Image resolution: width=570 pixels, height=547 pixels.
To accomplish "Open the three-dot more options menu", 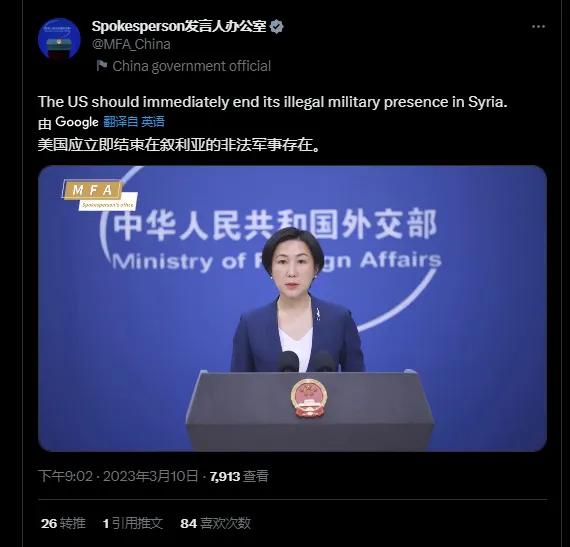I will [538, 27].
